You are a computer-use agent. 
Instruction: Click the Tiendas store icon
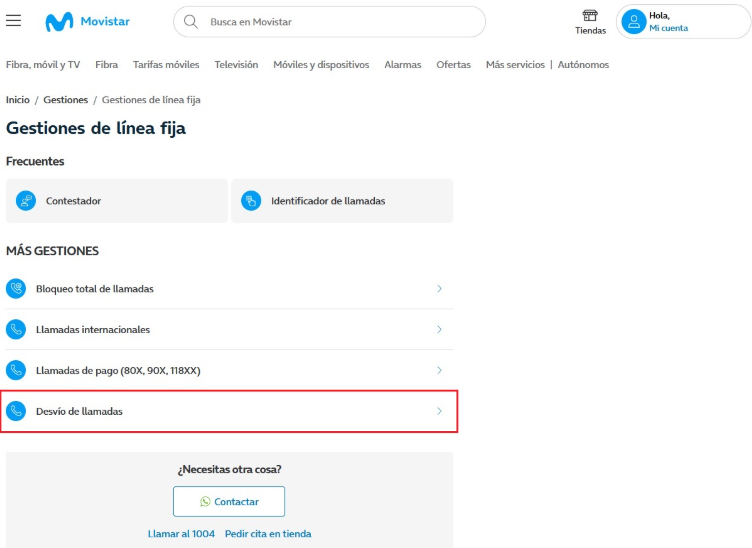click(590, 16)
